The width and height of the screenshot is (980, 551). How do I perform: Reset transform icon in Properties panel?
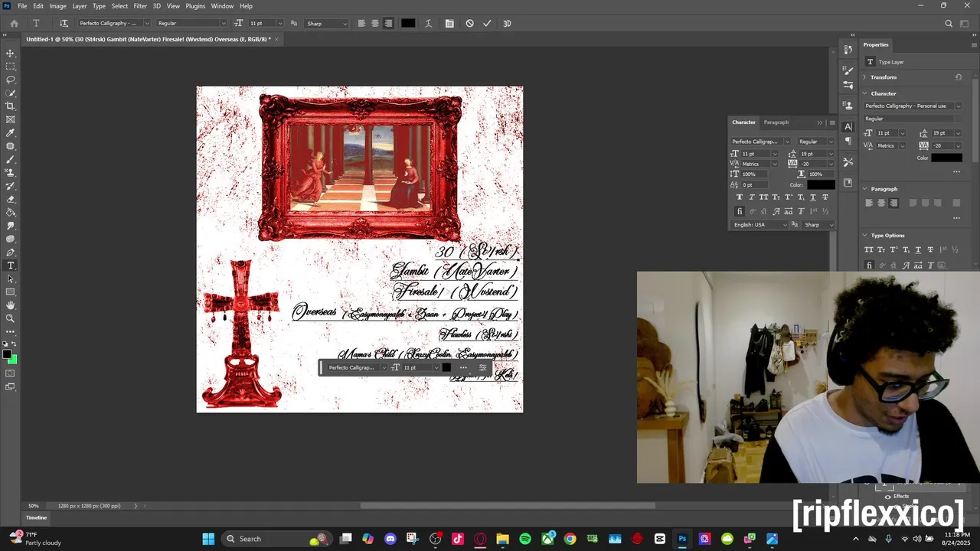click(958, 77)
